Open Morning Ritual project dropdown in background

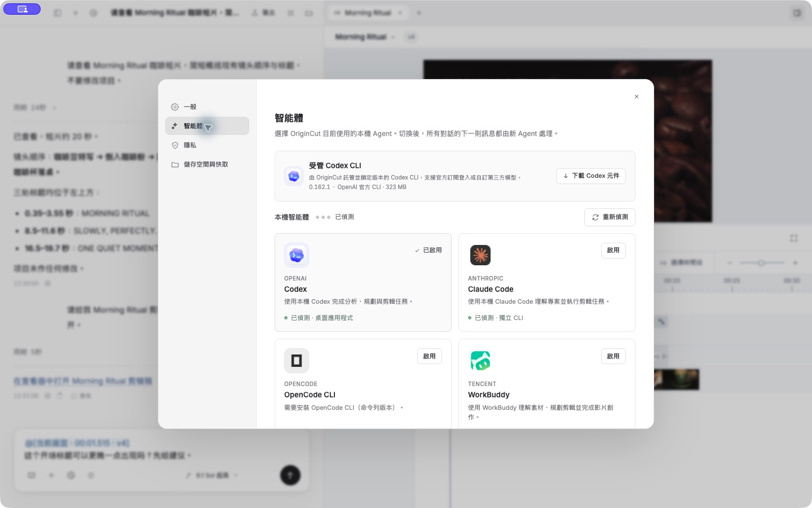365,37
